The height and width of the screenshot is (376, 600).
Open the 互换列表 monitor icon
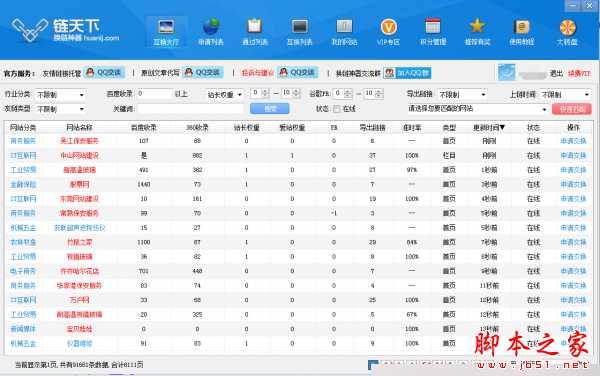[300, 27]
